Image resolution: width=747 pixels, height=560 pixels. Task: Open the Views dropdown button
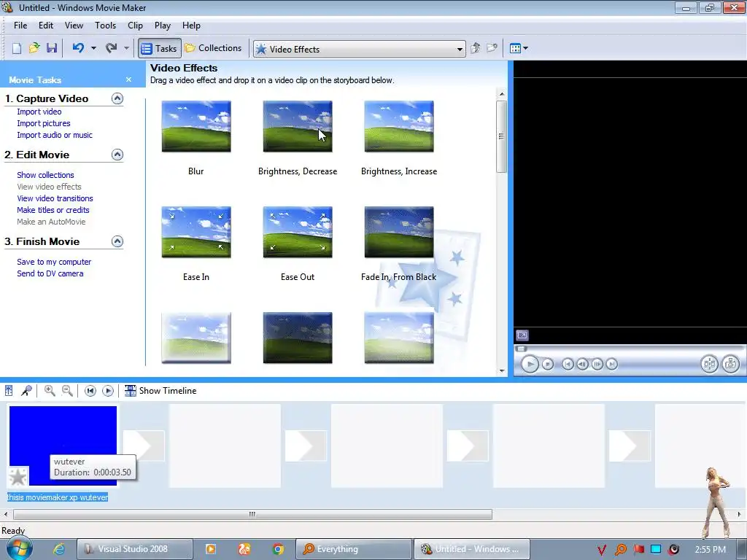[519, 48]
